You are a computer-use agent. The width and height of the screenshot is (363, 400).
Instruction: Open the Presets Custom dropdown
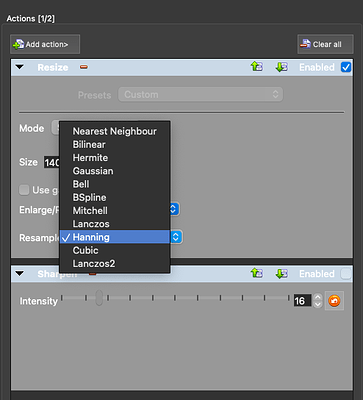pos(201,95)
